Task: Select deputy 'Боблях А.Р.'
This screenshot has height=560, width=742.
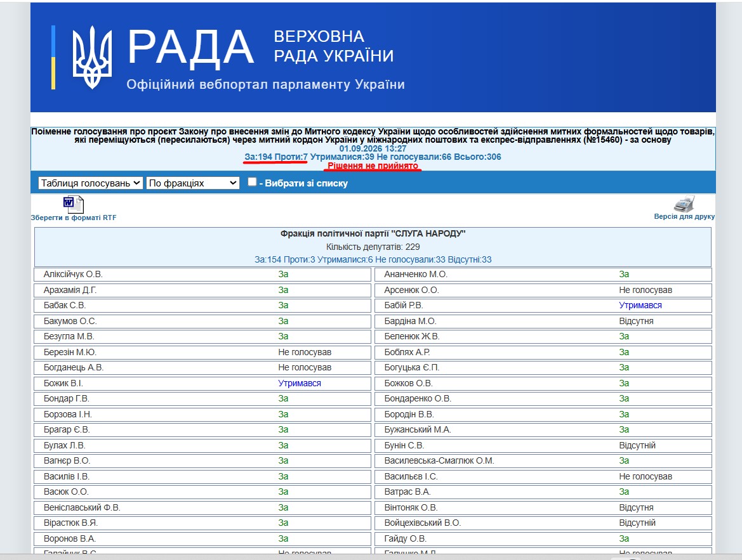Action: [407, 352]
